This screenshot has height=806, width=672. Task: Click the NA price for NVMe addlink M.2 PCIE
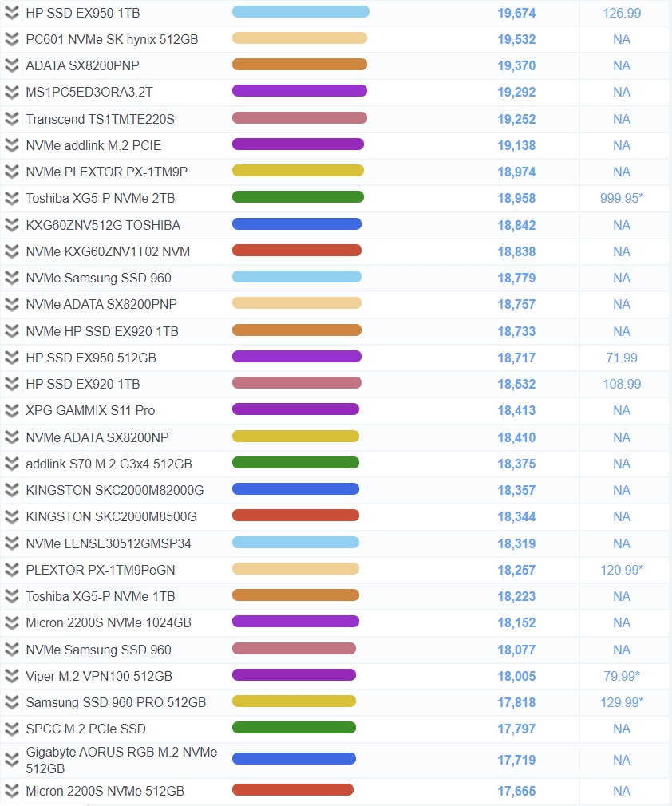point(622,145)
